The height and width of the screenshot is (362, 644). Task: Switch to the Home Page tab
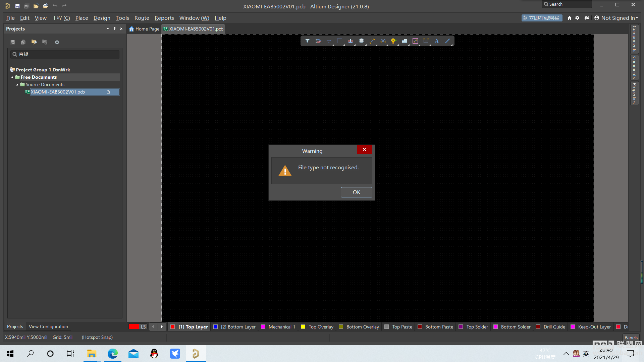click(x=144, y=29)
